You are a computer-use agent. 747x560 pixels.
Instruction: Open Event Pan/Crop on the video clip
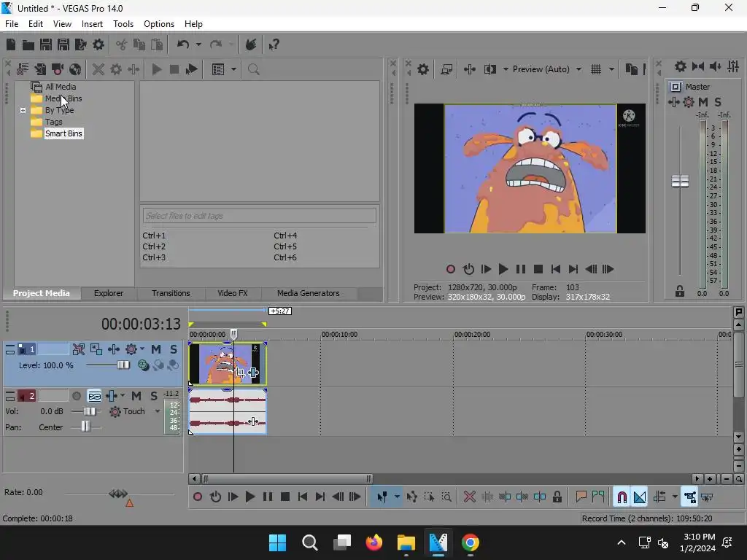239,373
